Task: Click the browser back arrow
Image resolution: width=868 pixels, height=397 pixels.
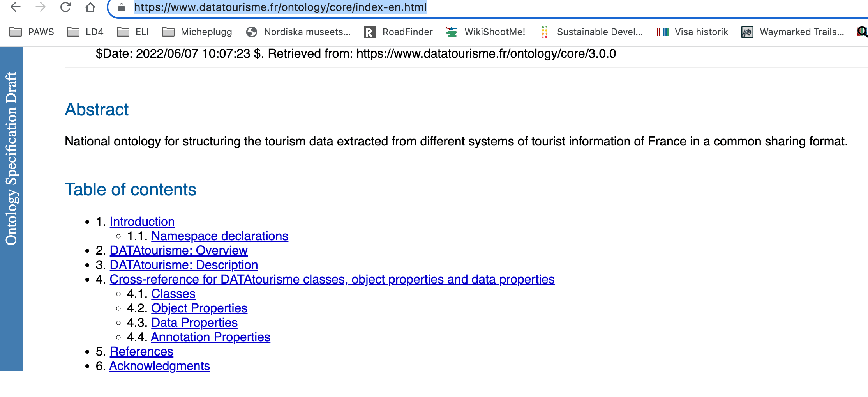Action: tap(16, 7)
